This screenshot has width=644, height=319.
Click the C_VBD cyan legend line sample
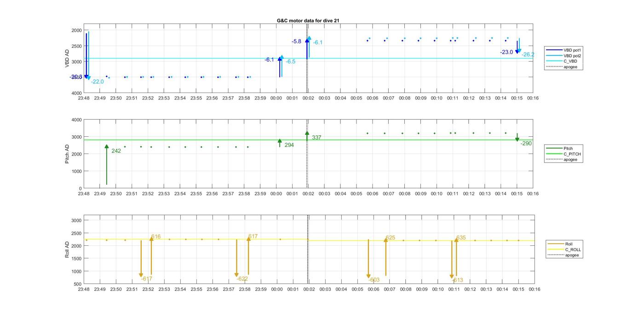point(554,61)
